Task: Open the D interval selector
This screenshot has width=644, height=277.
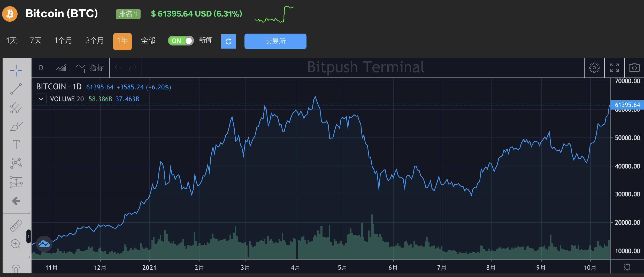Action: (x=41, y=67)
